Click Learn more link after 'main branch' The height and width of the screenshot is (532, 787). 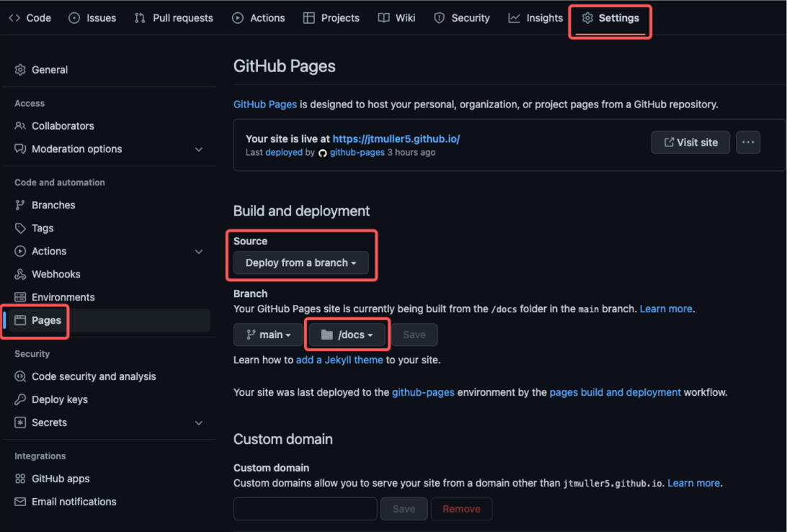pos(665,309)
